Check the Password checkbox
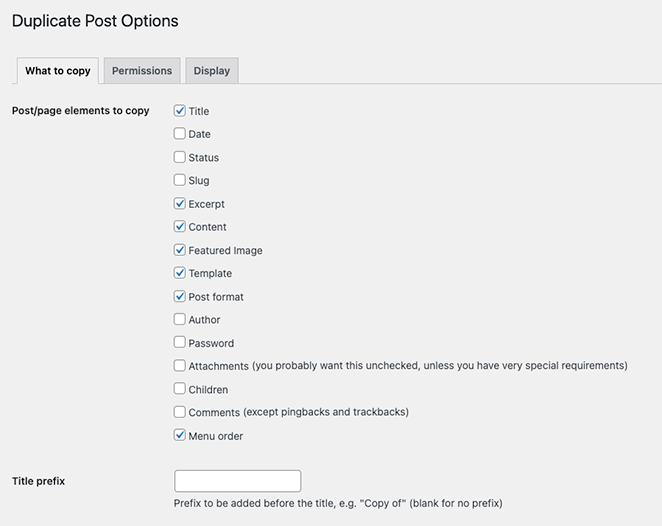The width and height of the screenshot is (662, 526). (x=179, y=342)
